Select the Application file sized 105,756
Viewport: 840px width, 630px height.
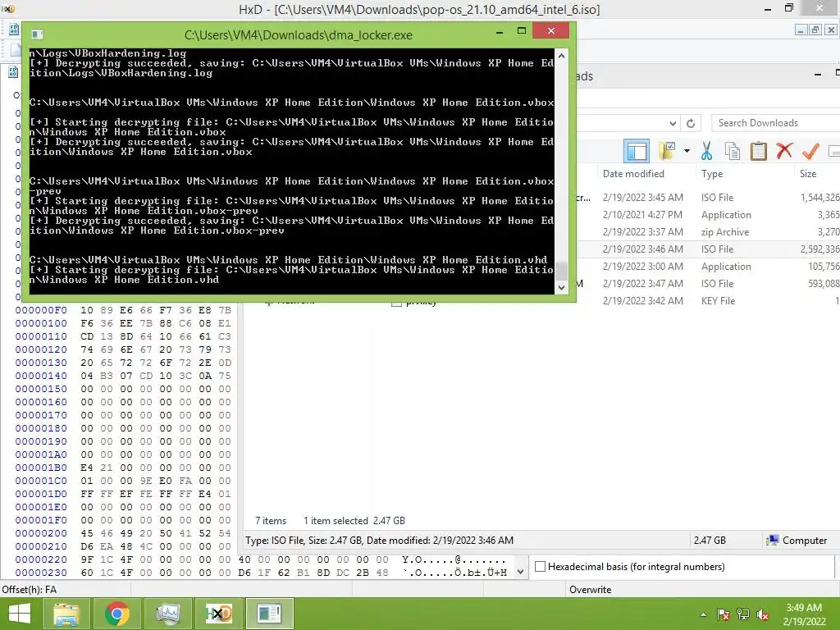708,267
